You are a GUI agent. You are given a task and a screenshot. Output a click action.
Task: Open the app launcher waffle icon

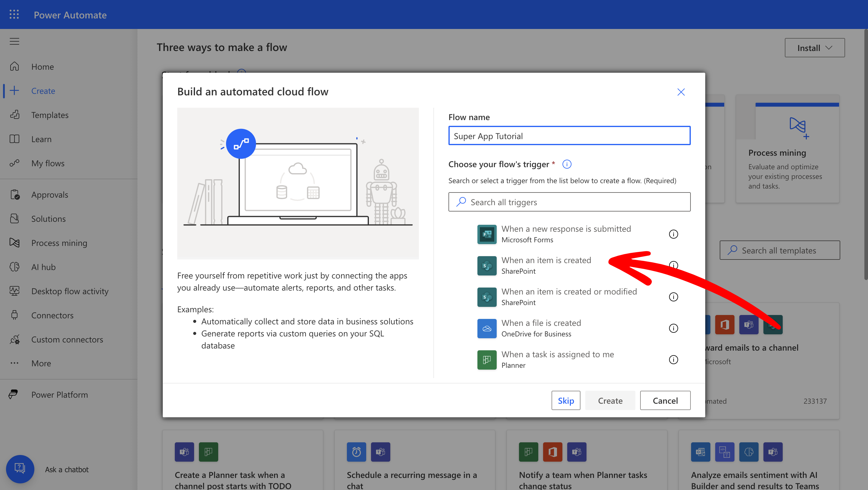click(14, 14)
